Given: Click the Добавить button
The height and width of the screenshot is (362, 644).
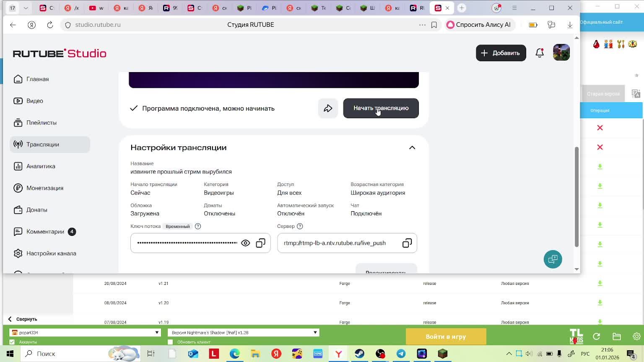Looking at the screenshot, I should click(501, 53).
